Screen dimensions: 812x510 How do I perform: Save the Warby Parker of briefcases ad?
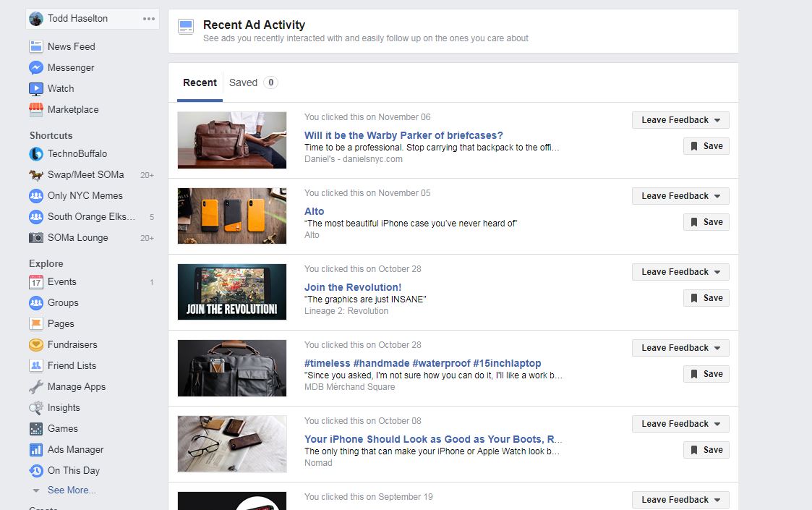pyautogui.click(x=706, y=146)
